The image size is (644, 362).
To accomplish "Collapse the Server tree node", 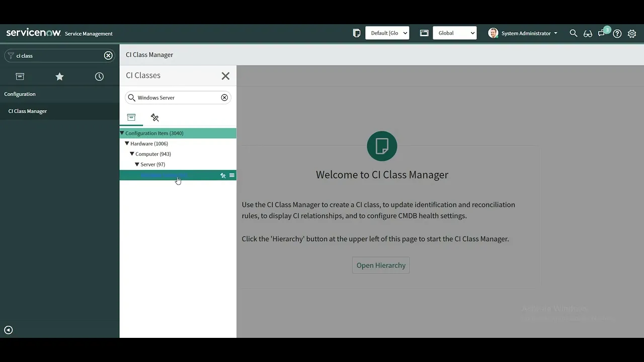I will pyautogui.click(x=137, y=164).
